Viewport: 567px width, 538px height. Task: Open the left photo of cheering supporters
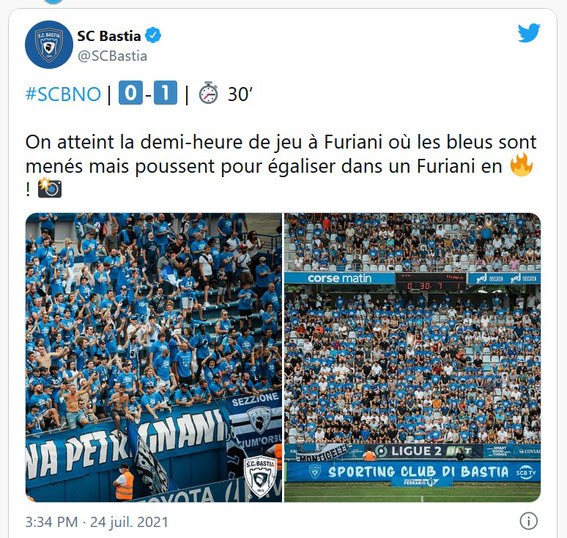pos(153,357)
